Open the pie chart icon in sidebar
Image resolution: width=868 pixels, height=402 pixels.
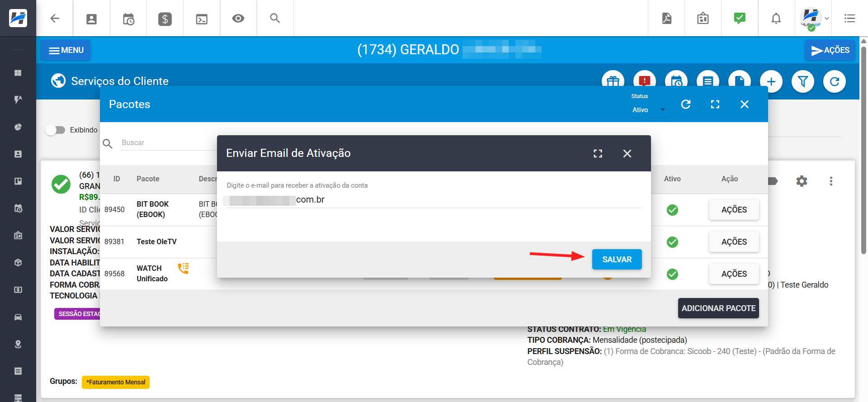[x=18, y=127]
